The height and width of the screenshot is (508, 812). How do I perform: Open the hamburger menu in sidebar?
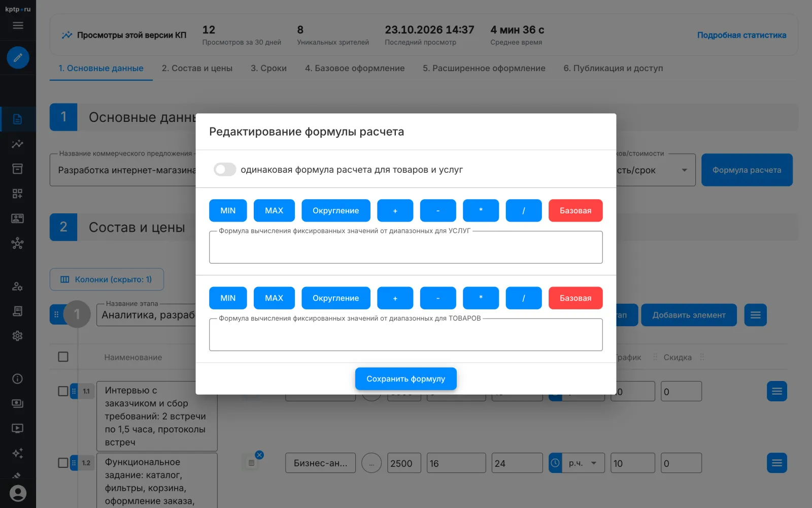[18, 25]
